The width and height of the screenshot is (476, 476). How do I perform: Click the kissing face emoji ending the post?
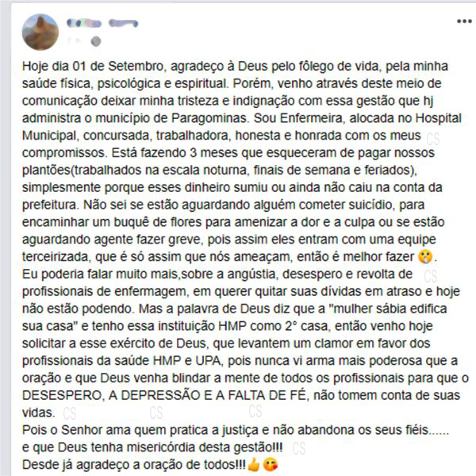pos(270,464)
